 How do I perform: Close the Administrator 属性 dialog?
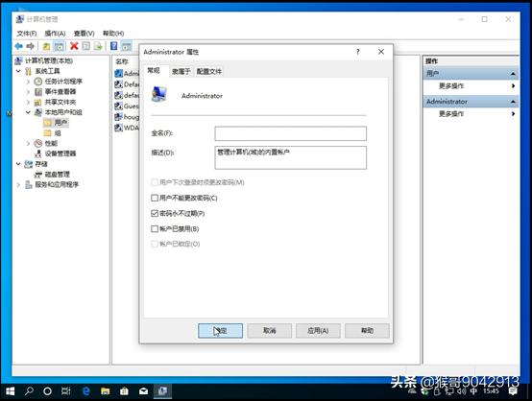[x=381, y=52]
